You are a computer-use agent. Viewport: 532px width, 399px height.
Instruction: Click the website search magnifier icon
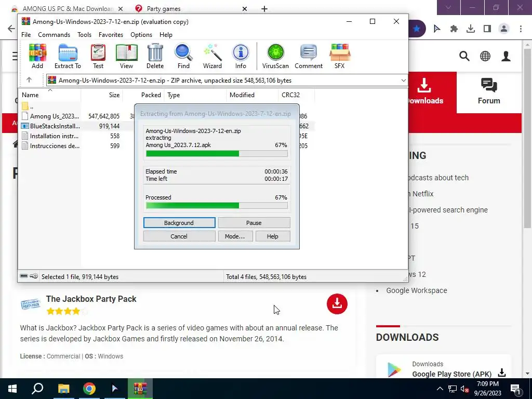pyautogui.click(x=464, y=56)
